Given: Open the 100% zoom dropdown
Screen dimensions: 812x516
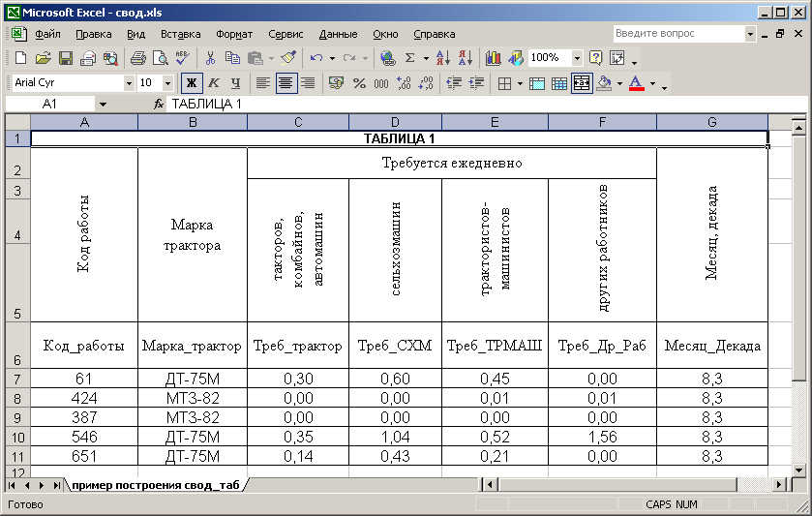Looking at the screenshot, I should [577, 58].
